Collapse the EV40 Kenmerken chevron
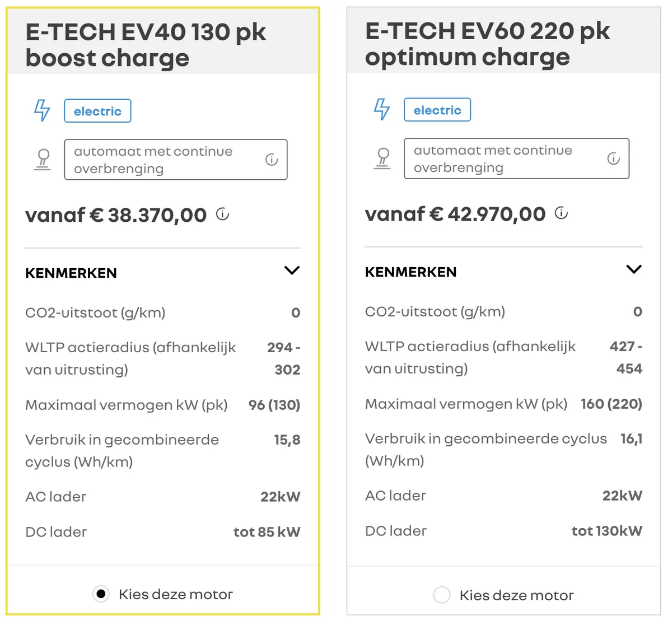Viewport: 672px width, 635px height. pyautogui.click(x=292, y=270)
